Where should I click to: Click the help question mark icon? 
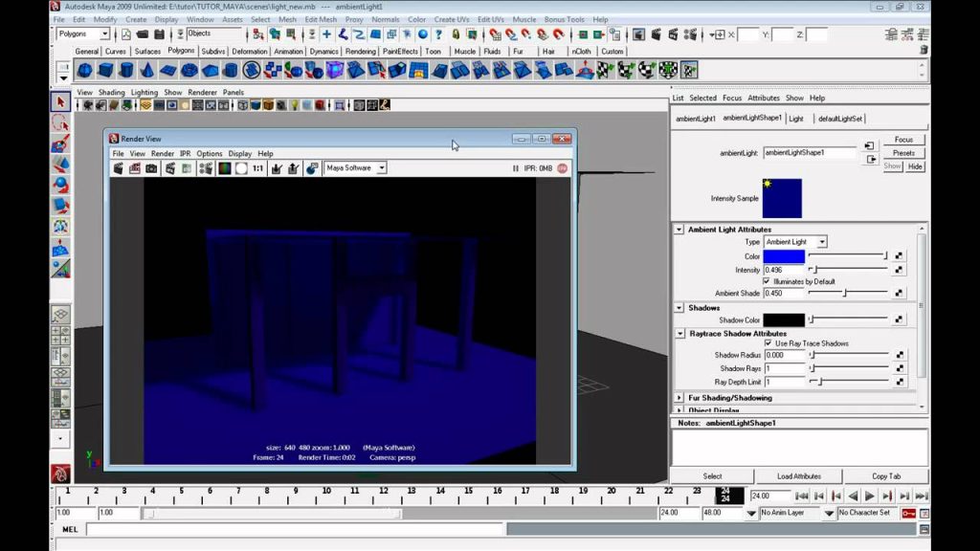[x=438, y=34]
